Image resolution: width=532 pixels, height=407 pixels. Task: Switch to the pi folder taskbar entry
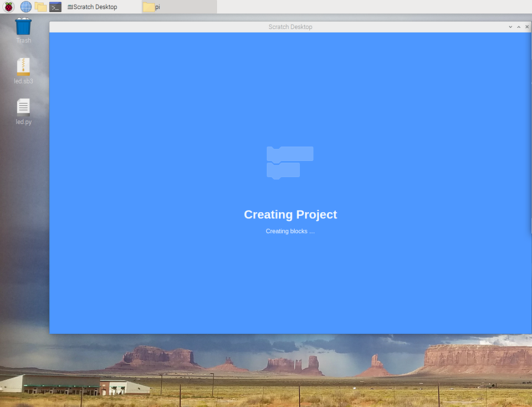click(x=179, y=7)
